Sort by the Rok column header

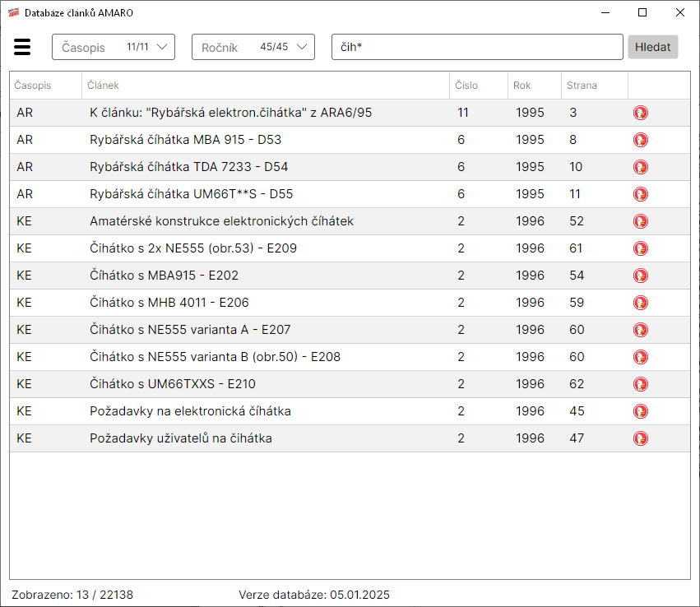tap(534, 86)
